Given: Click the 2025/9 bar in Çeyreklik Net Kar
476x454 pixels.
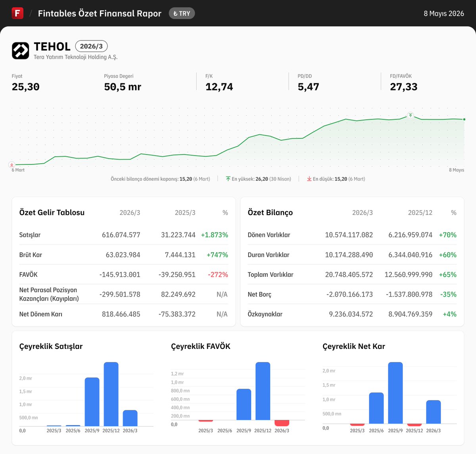Looking at the screenshot, I should coord(395,393).
